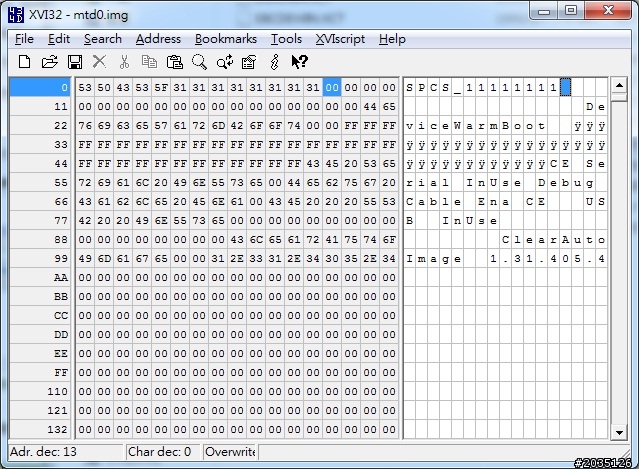
Task: Click the scrollbar up arrow
Action: [619, 85]
